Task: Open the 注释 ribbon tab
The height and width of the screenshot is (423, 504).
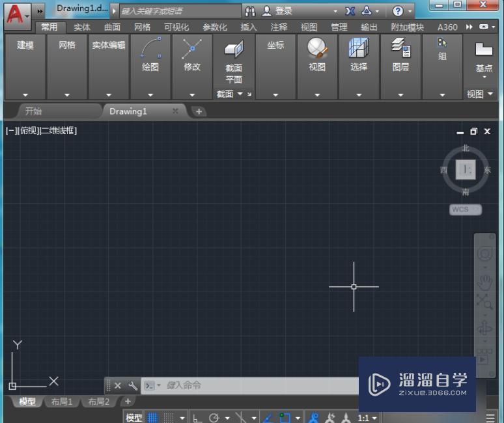Action: pyautogui.click(x=279, y=27)
